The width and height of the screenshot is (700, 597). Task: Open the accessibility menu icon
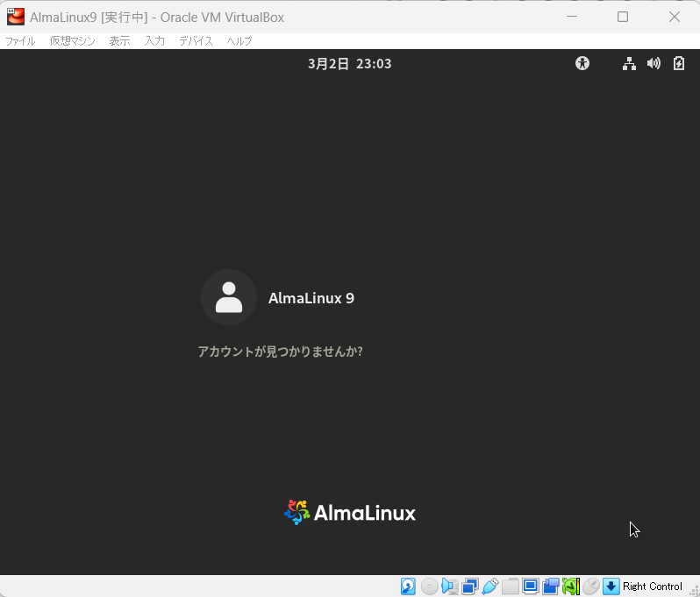(582, 63)
